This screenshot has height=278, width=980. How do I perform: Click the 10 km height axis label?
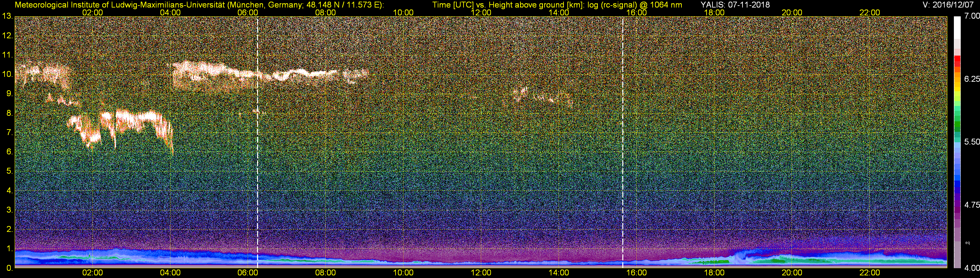[7, 74]
